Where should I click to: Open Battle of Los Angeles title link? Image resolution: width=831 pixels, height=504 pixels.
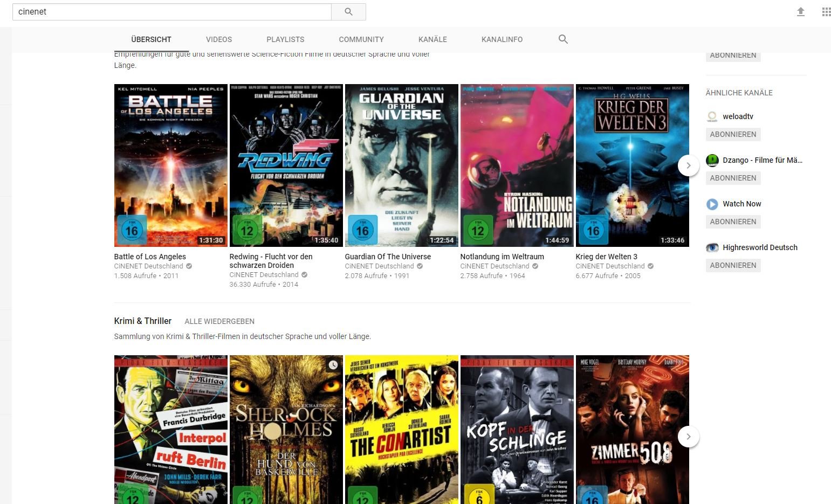(x=150, y=257)
